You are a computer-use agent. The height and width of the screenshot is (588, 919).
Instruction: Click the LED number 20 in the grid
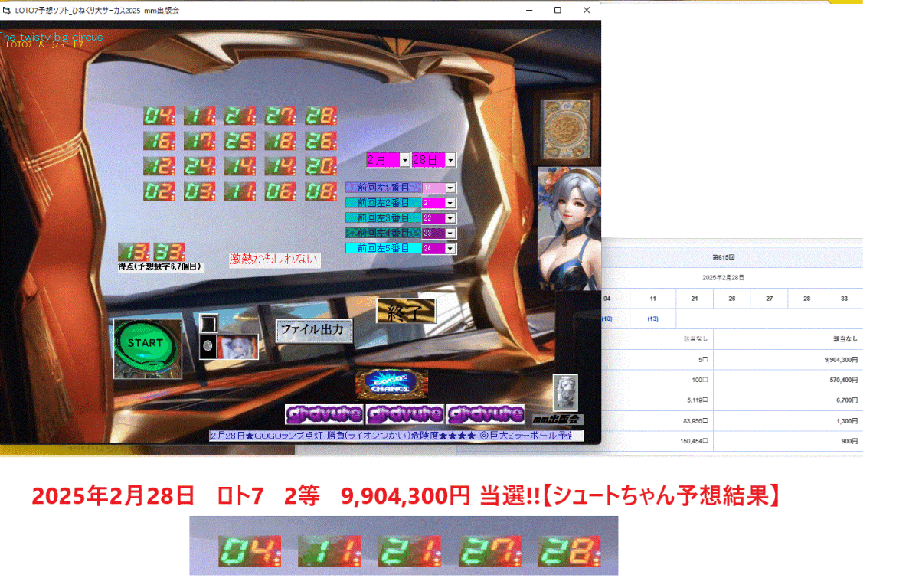point(322,166)
